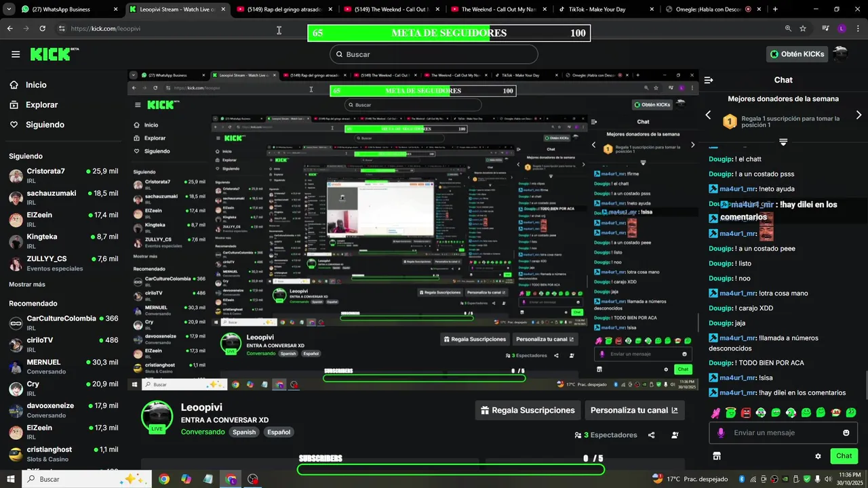Open the Chrome three-dot menu

coord(857,28)
